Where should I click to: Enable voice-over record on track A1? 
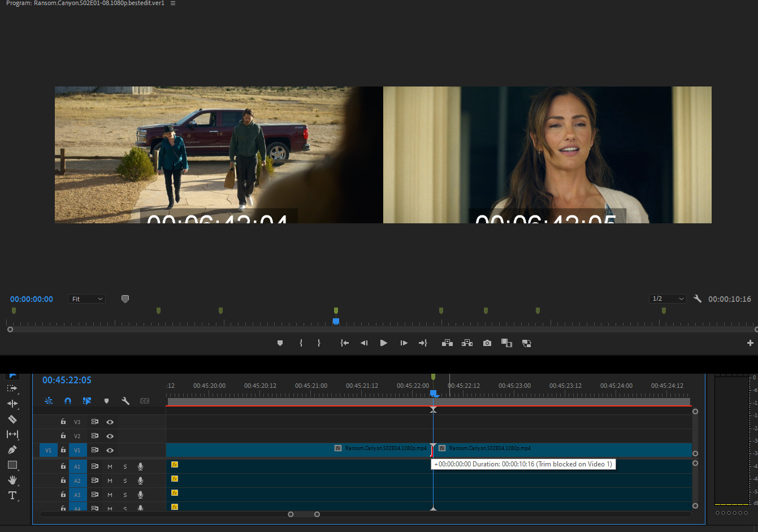(140, 466)
